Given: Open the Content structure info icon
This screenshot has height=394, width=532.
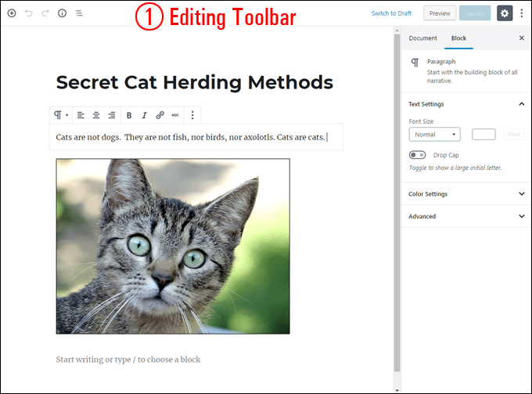Looking at the screenshot, I should pyautogui.click(x=62, y=13).
